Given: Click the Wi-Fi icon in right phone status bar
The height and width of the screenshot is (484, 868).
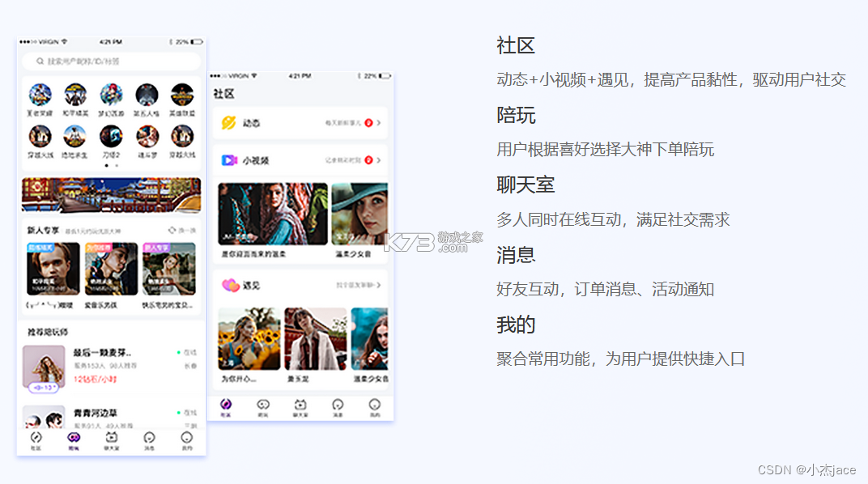Looking at the screenshot, I should pyautogui.click(x=254, y=76).
